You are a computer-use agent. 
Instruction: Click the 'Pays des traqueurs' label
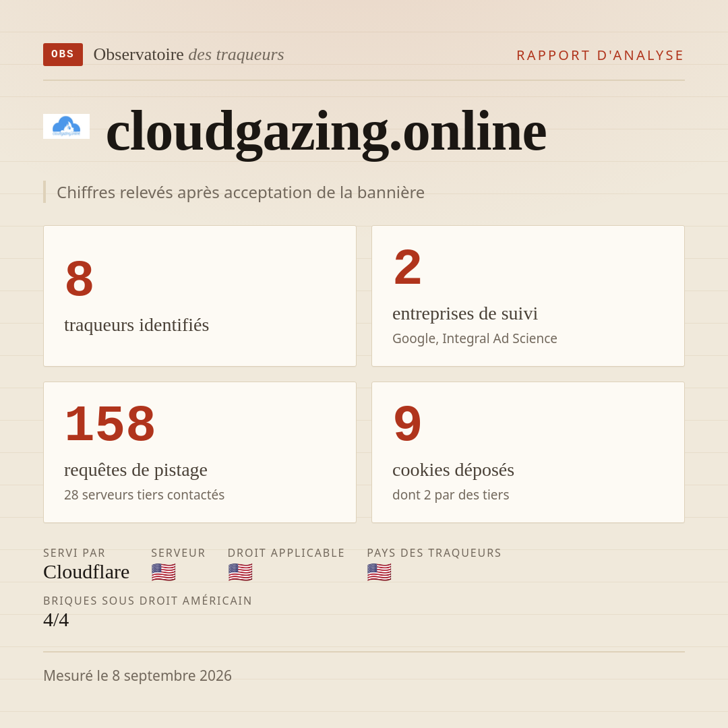click(x=434, y=553)
